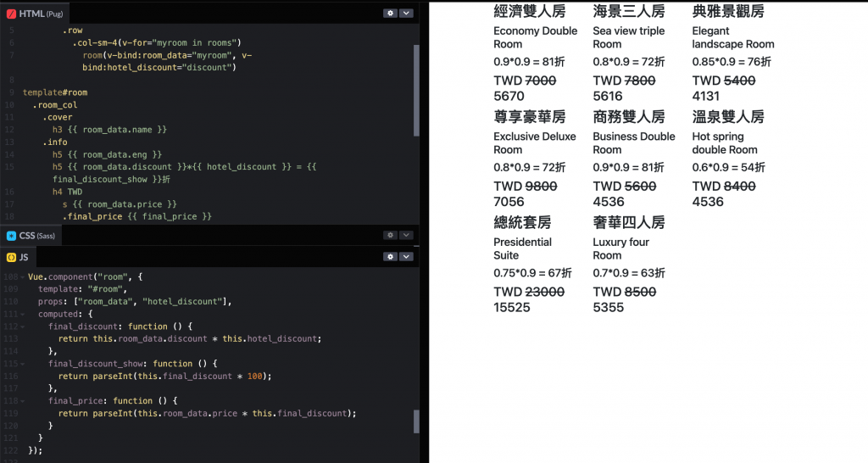
Task: Click the HTML panel slash icon
Action: pos(11,14)
